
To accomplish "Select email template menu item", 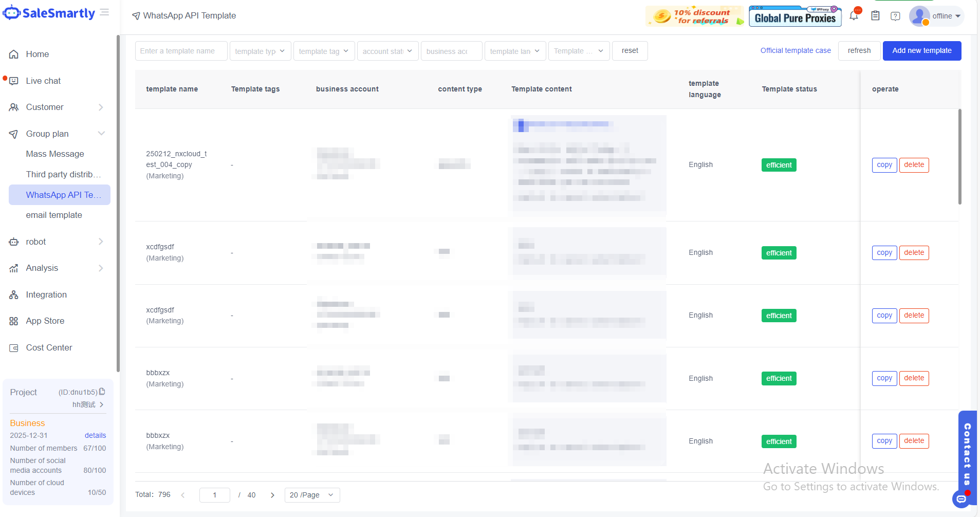I will point(54,215).
